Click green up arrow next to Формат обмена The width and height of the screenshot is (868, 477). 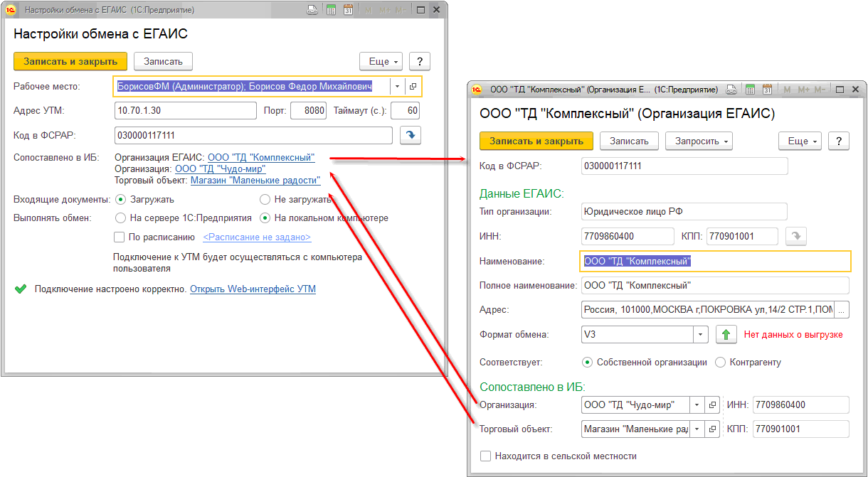tap(726, 334)
